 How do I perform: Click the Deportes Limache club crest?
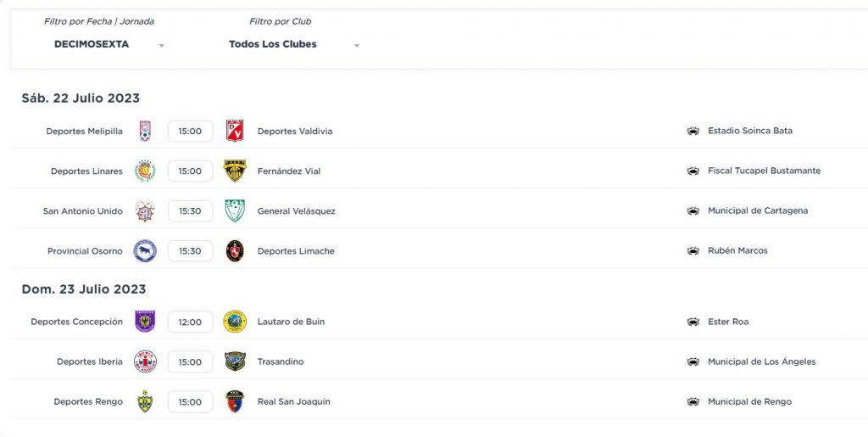235,251
